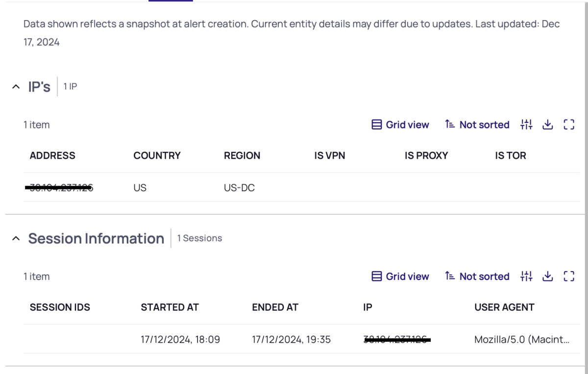588x374 pixels.
Task: Switch Session Information table to Grid view
Action: pos(400,277)
